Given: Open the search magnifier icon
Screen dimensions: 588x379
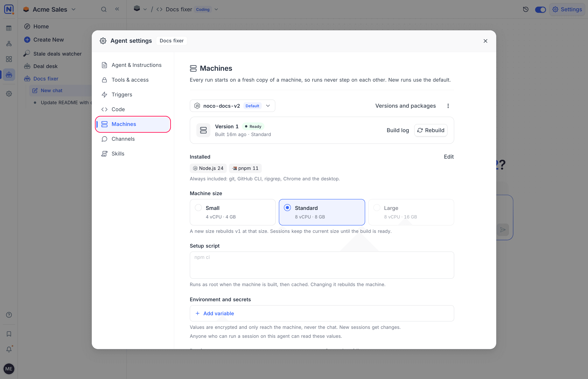Looking at the screenshot, I should pyautogui.click(x=104, y=9).
